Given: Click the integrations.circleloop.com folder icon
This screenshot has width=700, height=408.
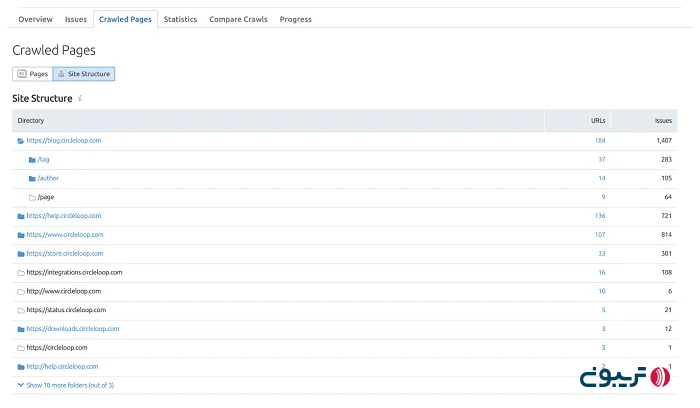Looking at the screenshot, I should tap(21, 272).
